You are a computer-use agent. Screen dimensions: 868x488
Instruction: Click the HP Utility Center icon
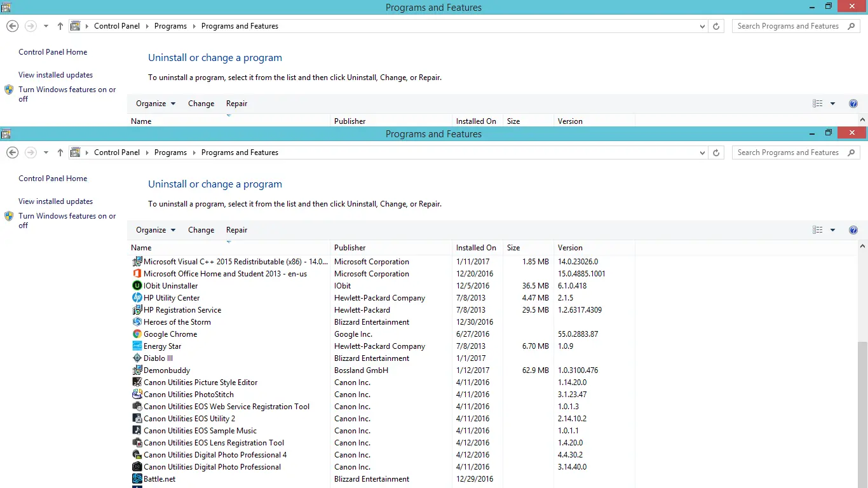tap(137, 298)
